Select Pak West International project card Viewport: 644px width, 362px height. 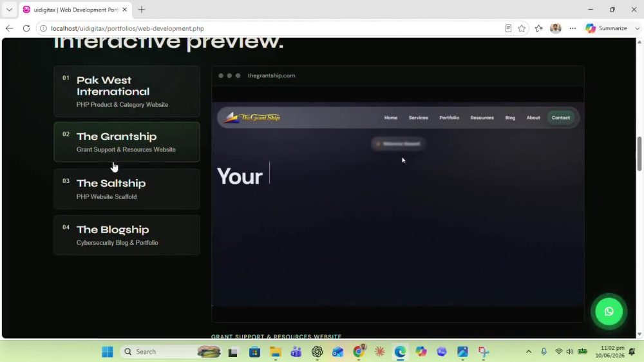(127, 91)
